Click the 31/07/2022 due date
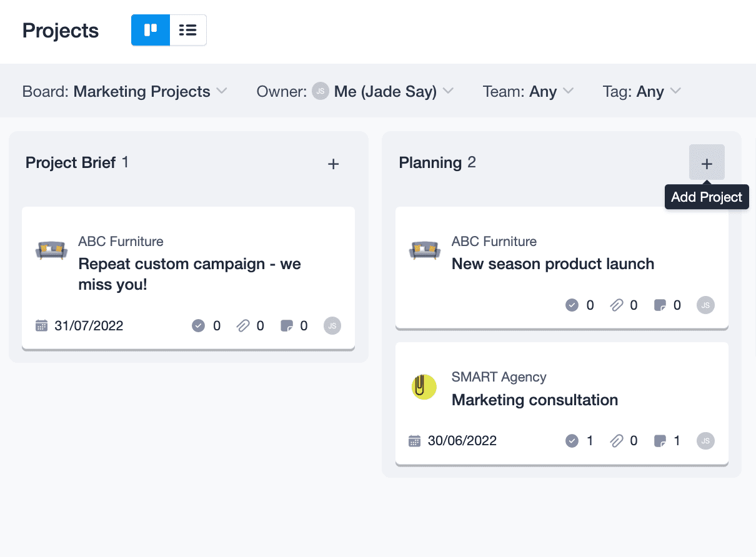 pyautogui.click(x=89, y=325)
